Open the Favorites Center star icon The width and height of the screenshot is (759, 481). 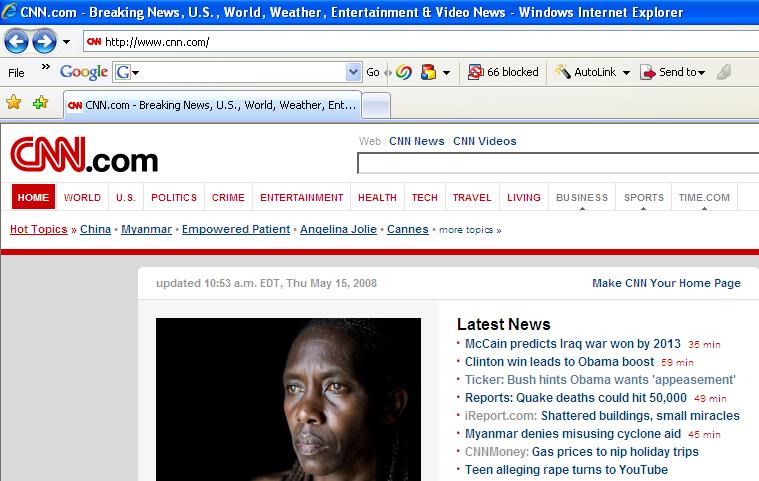click(x=14, y=103)
